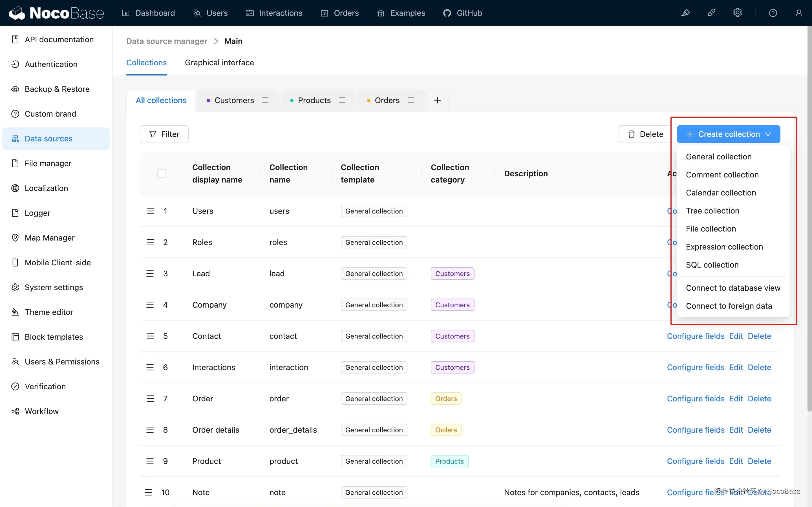Click the NocoBase logo
812x507 pixels.
tap(56, 13)
